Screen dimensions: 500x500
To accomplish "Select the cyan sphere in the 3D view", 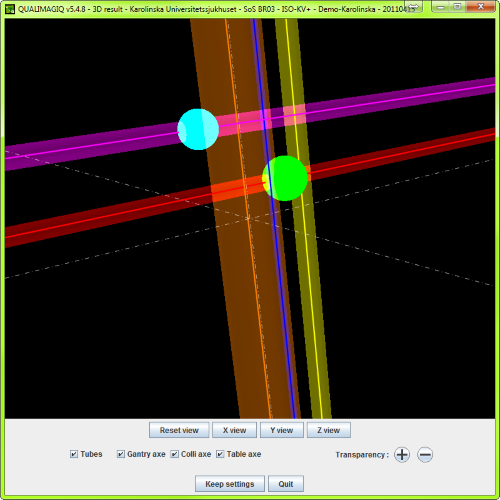I will 198,129.
